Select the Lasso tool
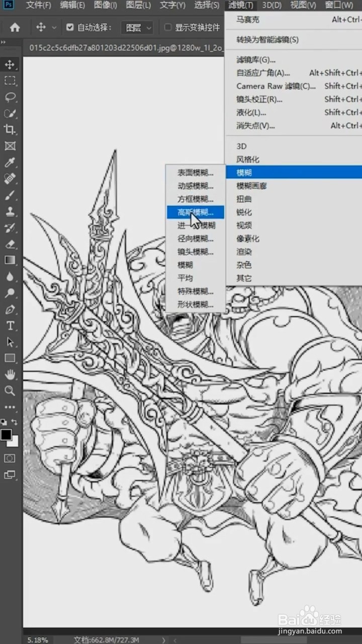Viewport: 362px width, 644px height. (10, 97)
